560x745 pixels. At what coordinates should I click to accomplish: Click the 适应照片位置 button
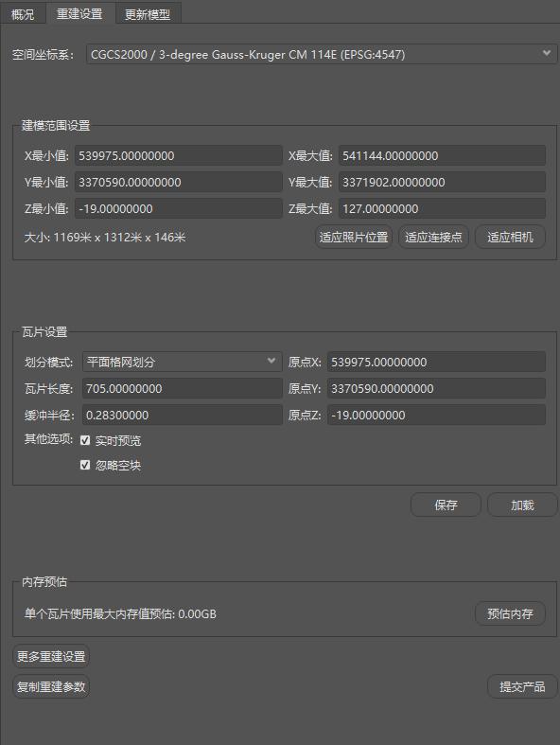[354, 237]
